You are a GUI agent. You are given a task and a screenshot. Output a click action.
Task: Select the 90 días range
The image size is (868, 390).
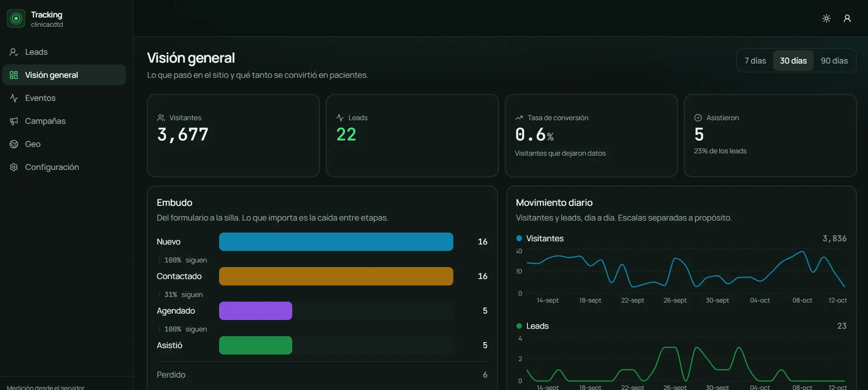pyautogui.click(x=834, y=61)
